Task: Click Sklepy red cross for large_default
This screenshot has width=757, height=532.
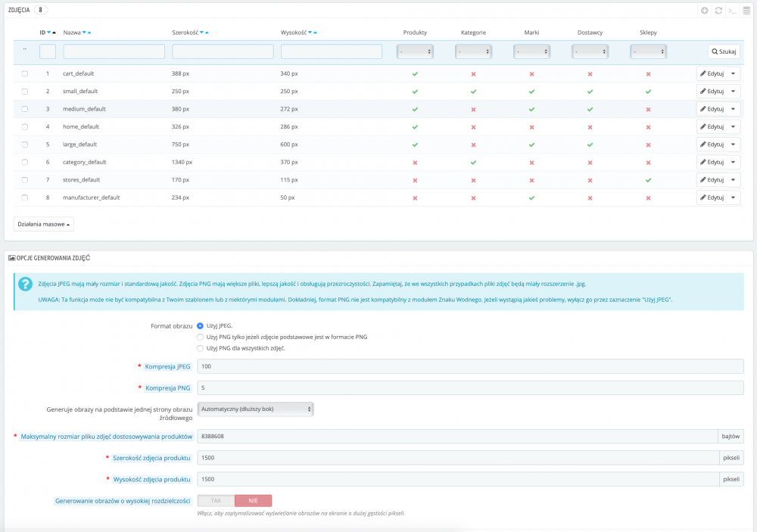Action: (648, 145)
